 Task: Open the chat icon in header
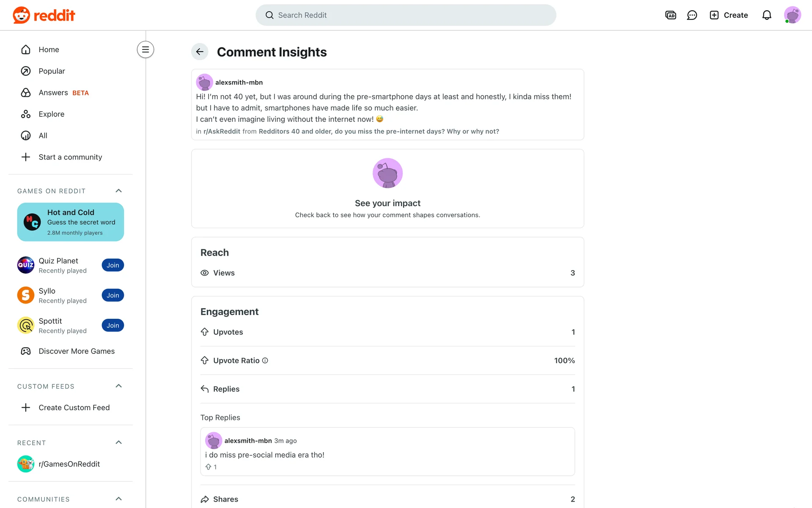pos(692,15)
